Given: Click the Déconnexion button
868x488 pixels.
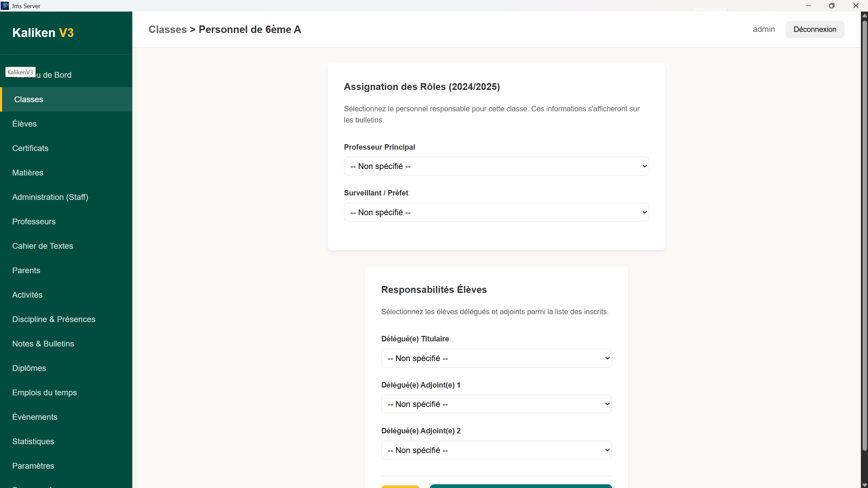Looking at the screenshot, I should point(814,30).
